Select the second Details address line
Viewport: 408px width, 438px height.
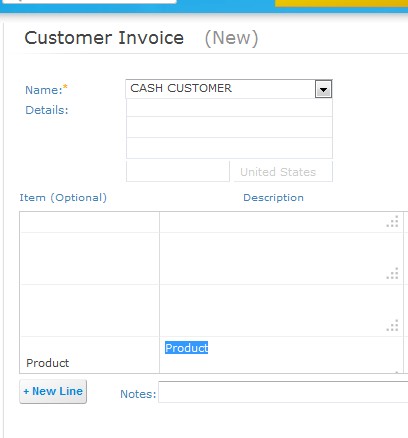[229, 127]
